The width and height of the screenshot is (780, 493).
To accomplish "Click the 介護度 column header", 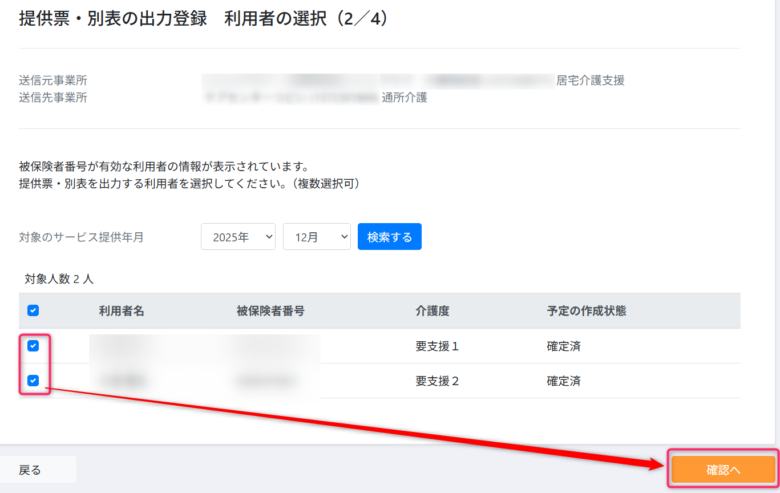I will point(433,311).
